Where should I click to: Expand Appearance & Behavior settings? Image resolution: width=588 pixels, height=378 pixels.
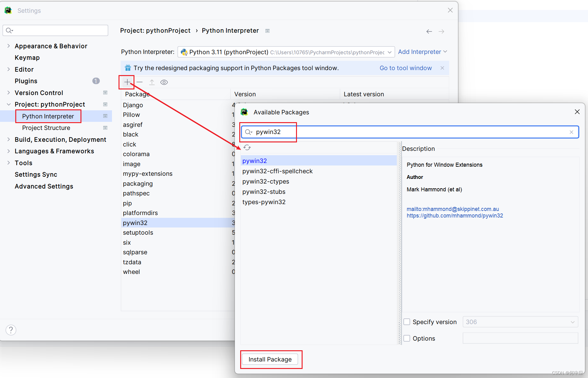point(9,46)
